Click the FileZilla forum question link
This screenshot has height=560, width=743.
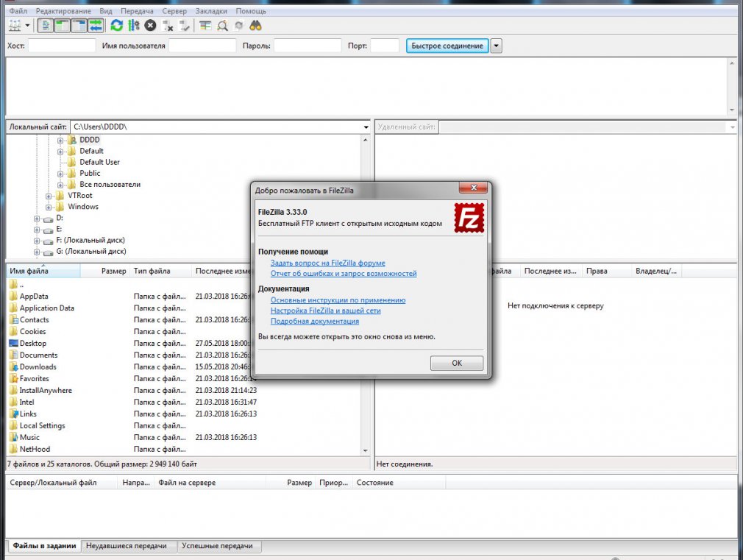[x=328, y=263]
